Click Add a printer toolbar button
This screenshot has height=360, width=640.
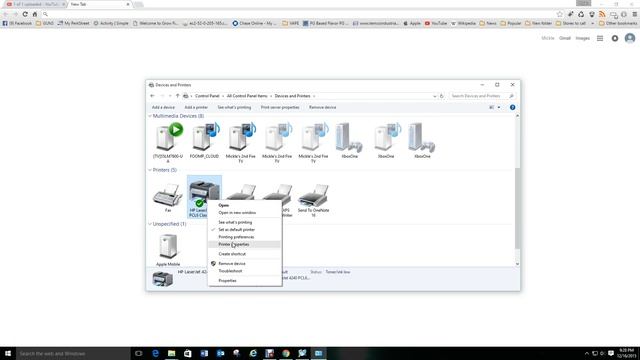tap(196, 107)
